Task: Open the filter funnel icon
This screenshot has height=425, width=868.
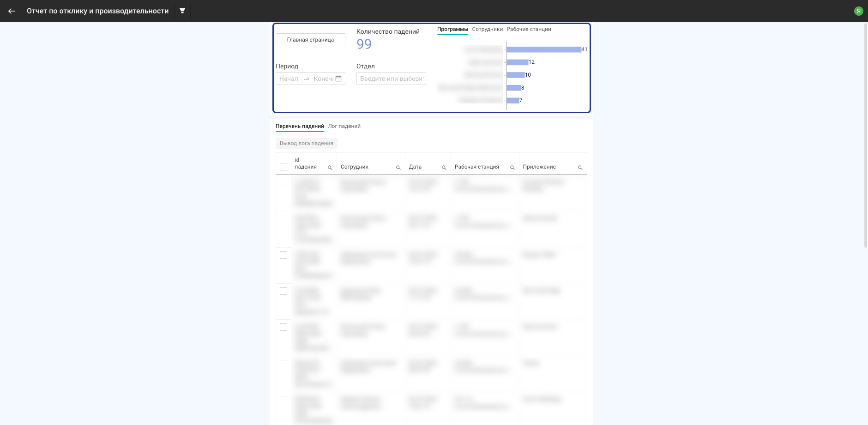Action: pos(182,11)
